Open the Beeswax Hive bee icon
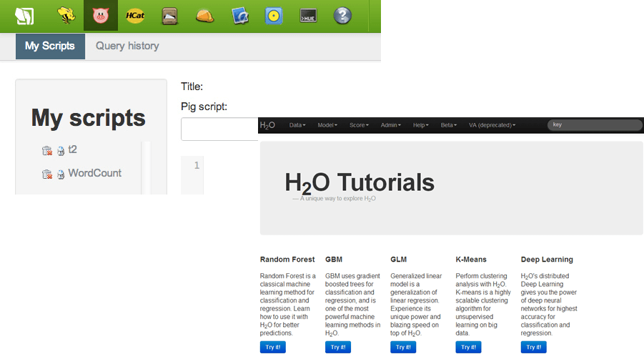The image size is (644, 359). coord(66,16)
